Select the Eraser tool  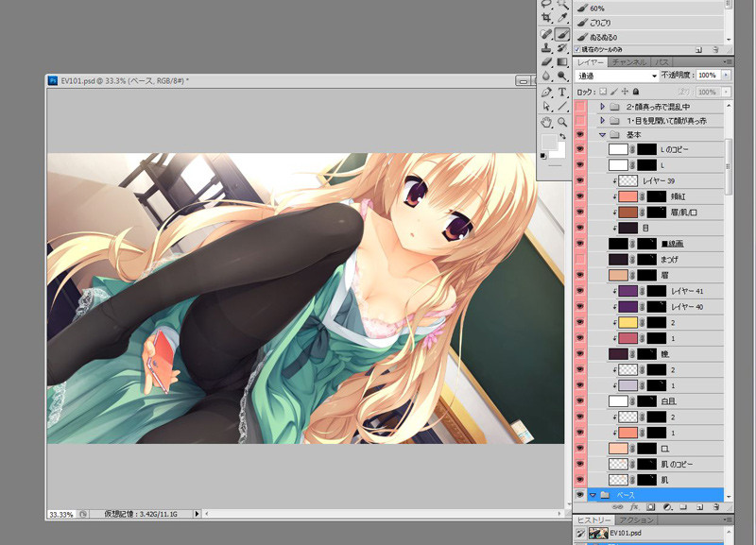click(546, 61)
